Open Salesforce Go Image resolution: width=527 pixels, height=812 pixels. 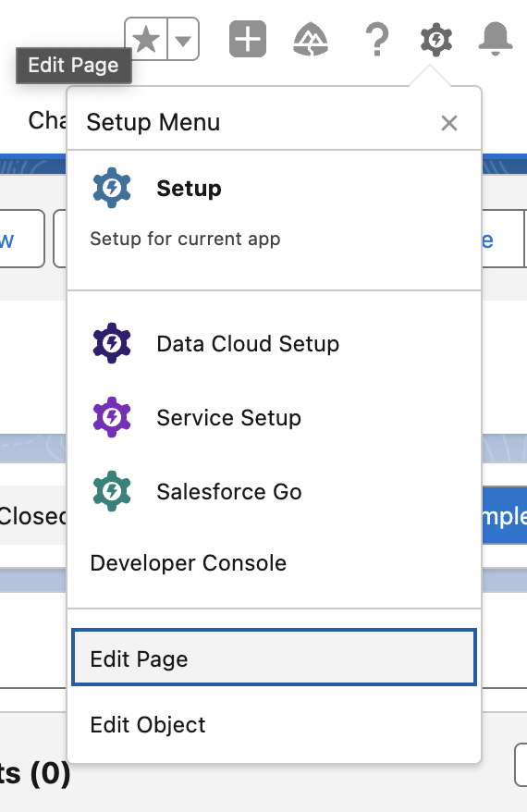(x=274, y=491)
